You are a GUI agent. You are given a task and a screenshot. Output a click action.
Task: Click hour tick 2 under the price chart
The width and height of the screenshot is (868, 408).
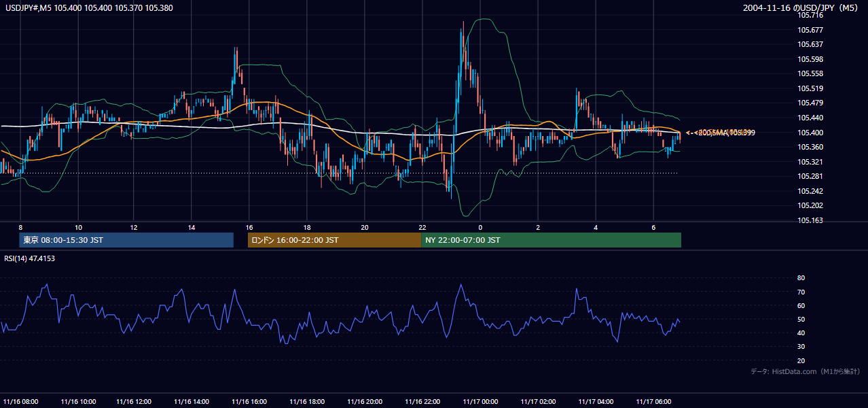[538, 227]
